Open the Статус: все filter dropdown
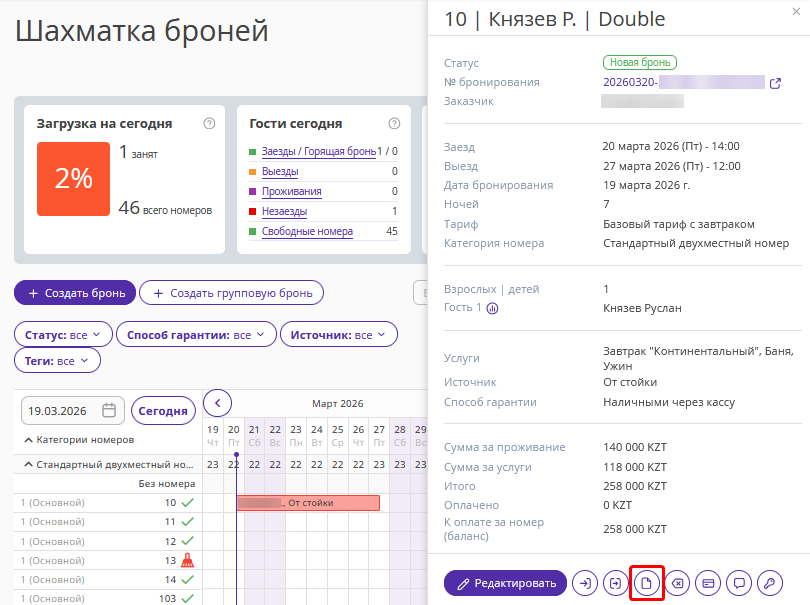The image size is (810, 605). click(x=63, y=335)
